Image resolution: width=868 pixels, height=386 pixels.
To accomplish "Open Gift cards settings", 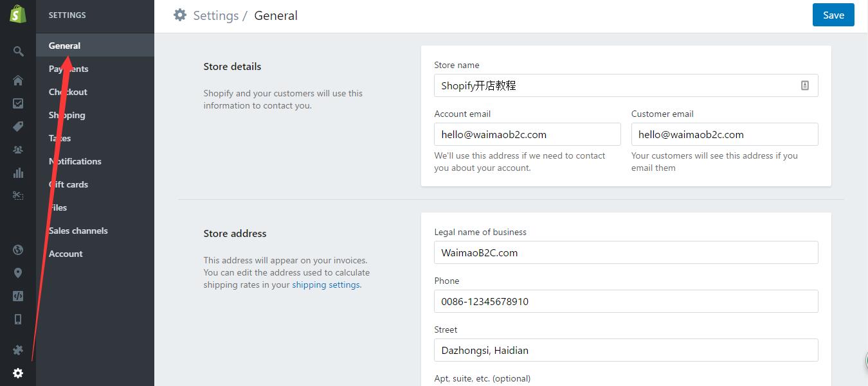I will (x=95, y=184).
